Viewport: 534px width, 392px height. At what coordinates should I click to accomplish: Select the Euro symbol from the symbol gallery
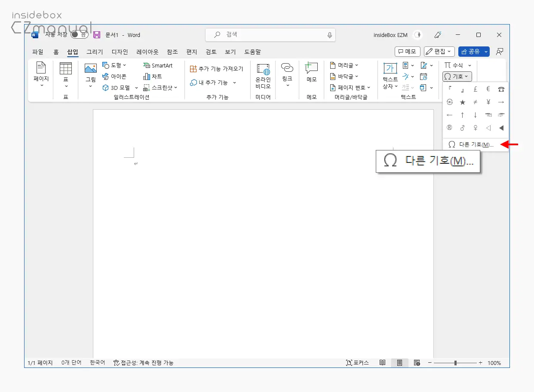488,89
